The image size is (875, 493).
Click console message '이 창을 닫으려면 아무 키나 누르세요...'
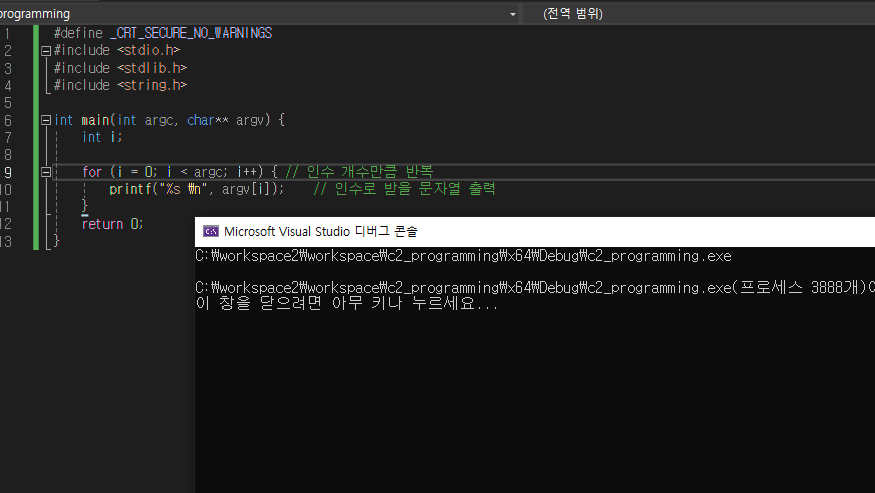pos(347,304)
